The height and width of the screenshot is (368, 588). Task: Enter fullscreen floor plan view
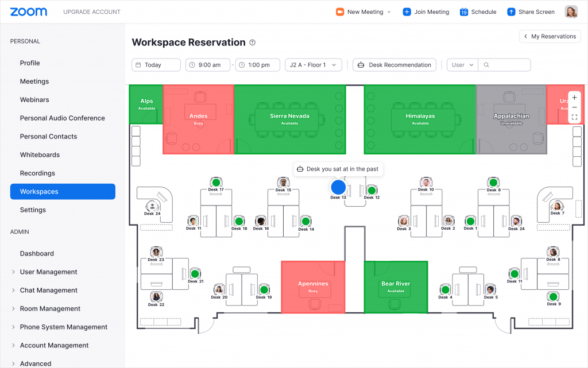574,117
